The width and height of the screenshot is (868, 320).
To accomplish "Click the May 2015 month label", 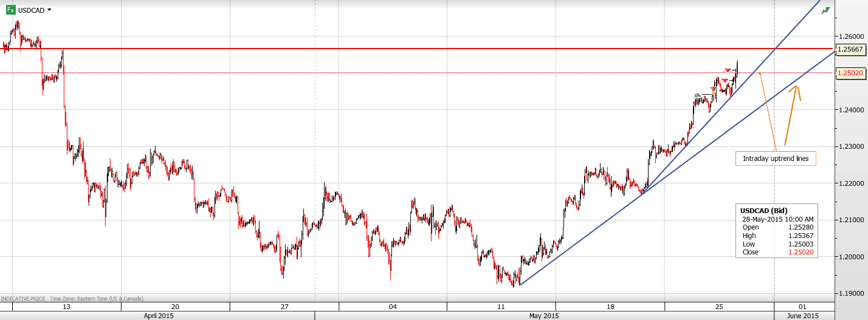I will coord(544,316).
